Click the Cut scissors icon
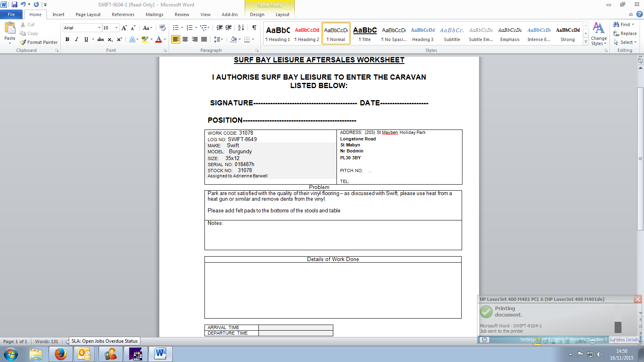644x362 pixels. click(23, 25)
